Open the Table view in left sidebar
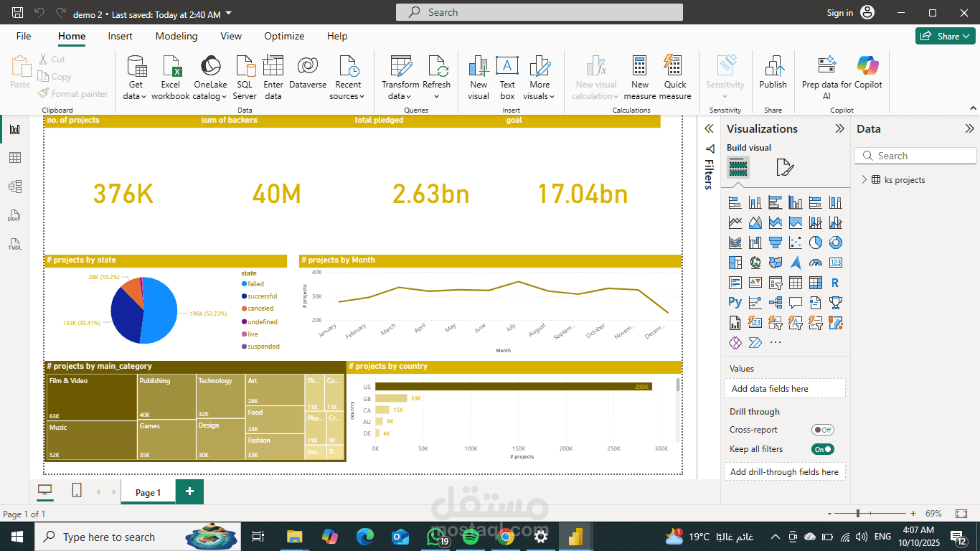This screenshot has width=980, height=551. coord(14,158)
